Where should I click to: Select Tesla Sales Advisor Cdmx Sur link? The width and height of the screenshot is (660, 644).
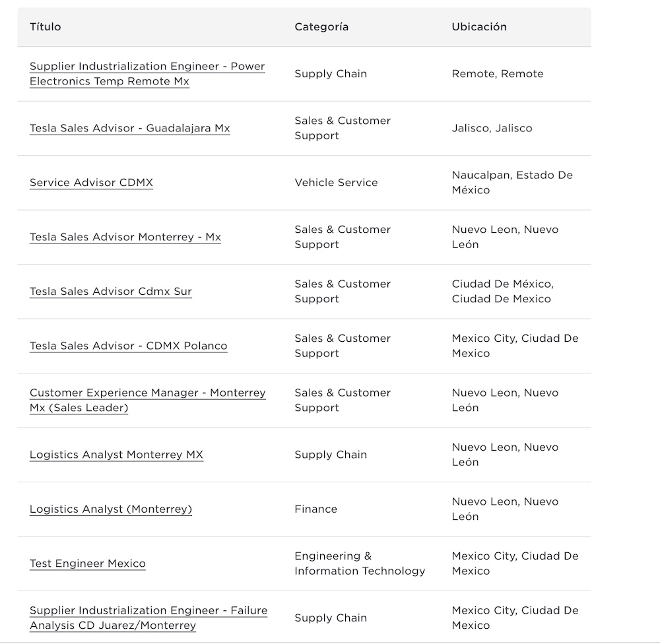click(x=110, y=292)
